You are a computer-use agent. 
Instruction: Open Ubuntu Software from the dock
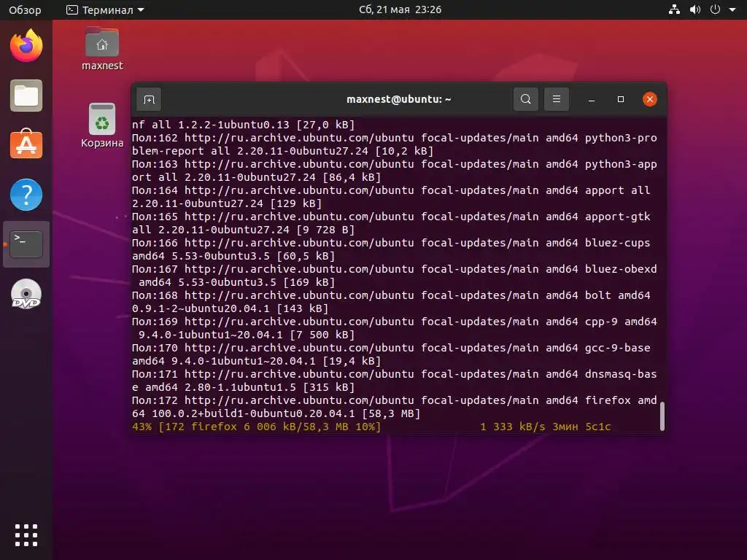[x=26, y=144]
